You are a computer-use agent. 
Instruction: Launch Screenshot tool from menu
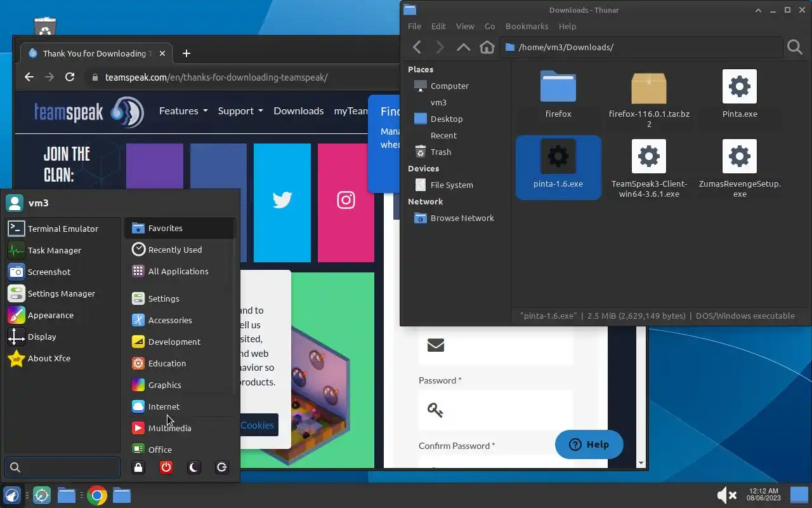click(x=62, y=272)
